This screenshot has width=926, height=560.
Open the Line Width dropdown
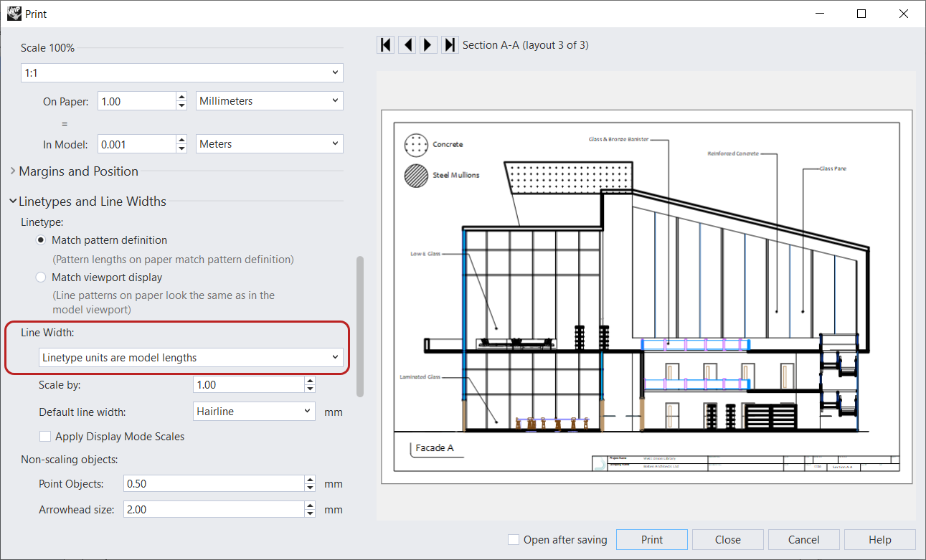[190, 357]
